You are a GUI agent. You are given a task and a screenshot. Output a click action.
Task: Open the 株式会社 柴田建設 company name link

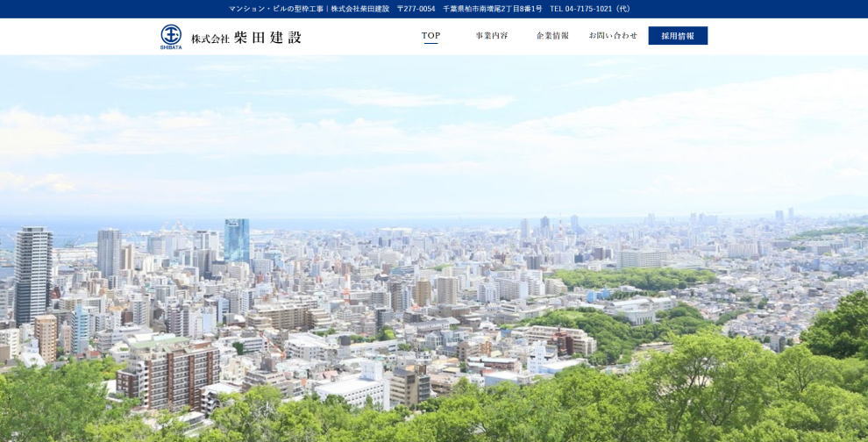[x=246, y=38]
